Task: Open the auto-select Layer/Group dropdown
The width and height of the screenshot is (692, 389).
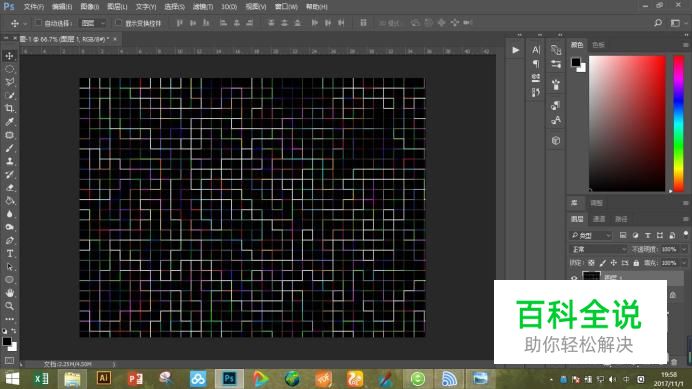Action: [93, 23]
